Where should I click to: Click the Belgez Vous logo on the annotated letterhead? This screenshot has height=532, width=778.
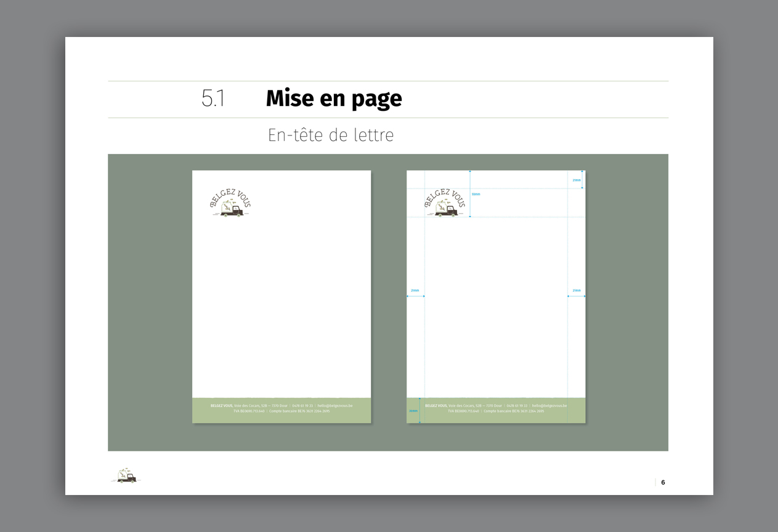pos(445,203)
